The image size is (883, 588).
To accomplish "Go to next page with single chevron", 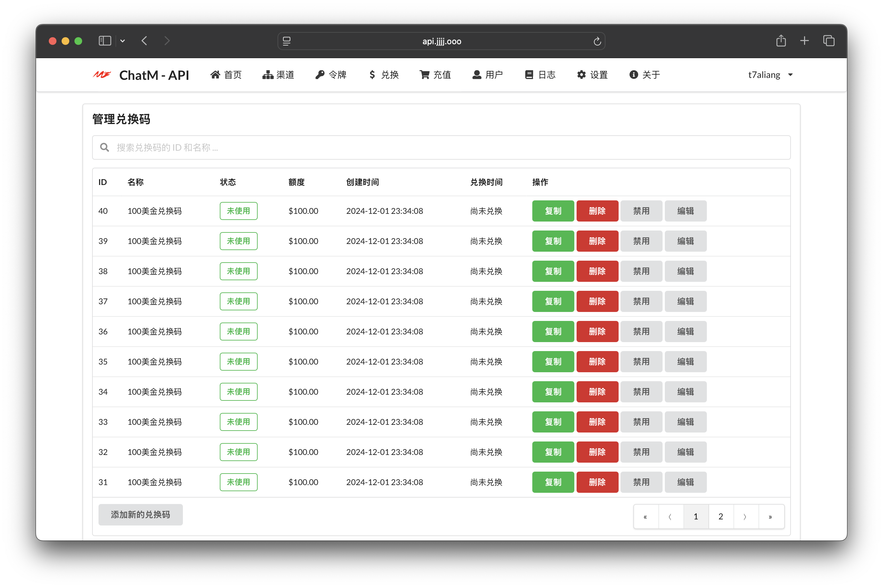I will click(745, 517).
